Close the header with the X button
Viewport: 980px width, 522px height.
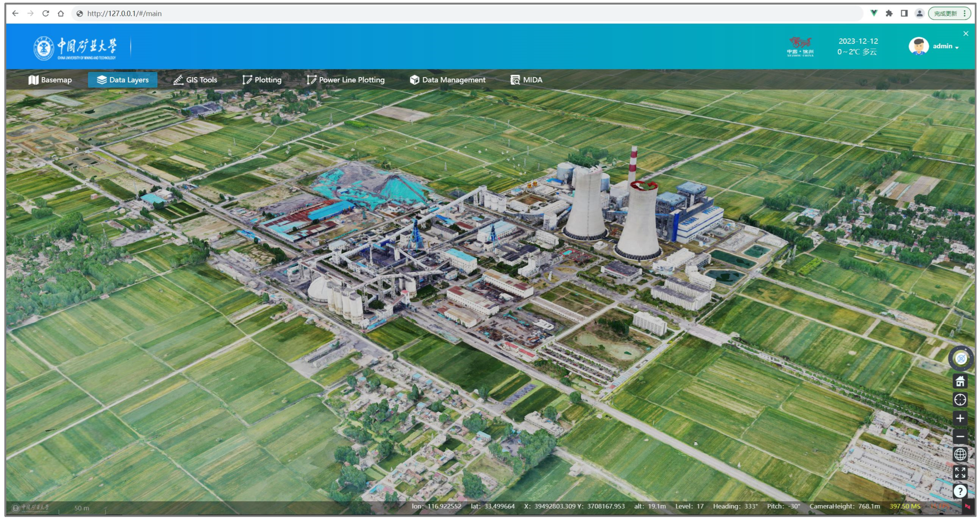tap(966, 34)
